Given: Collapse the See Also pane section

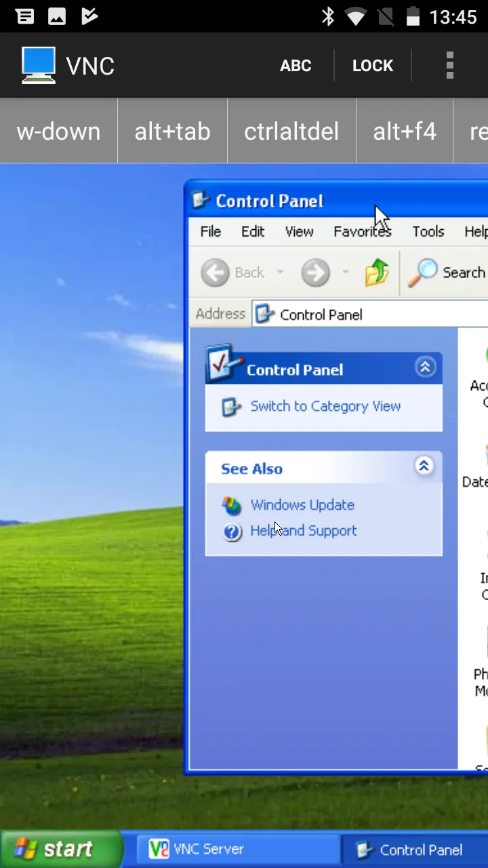Looking at the screenshot, I should (x=424, y=467).
